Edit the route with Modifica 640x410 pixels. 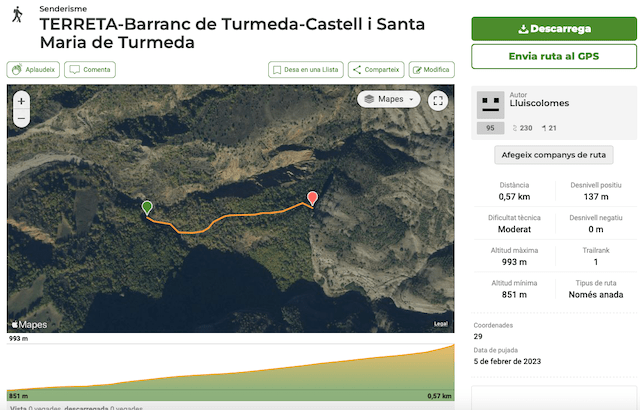pyautogui.click(x=431, y=70)
